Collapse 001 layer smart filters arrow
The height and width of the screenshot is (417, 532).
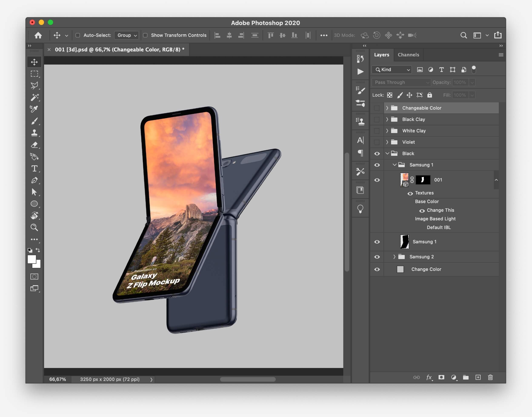click(496, 180)
